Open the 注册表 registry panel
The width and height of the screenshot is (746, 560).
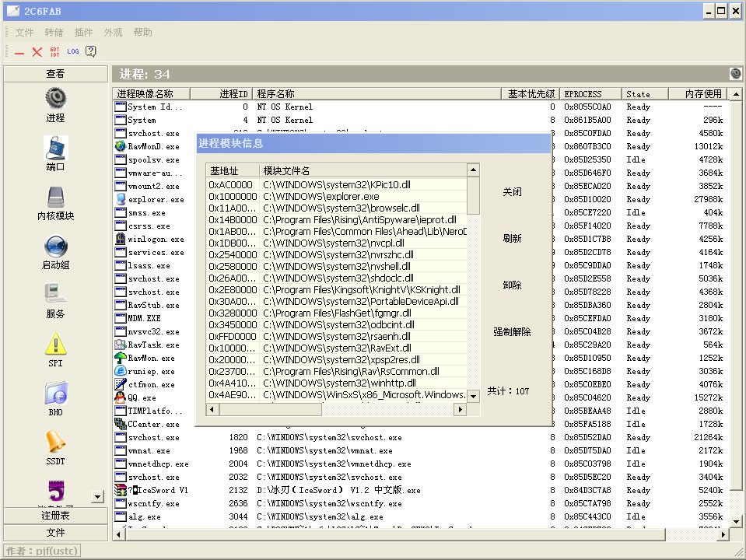pos(55,516)
